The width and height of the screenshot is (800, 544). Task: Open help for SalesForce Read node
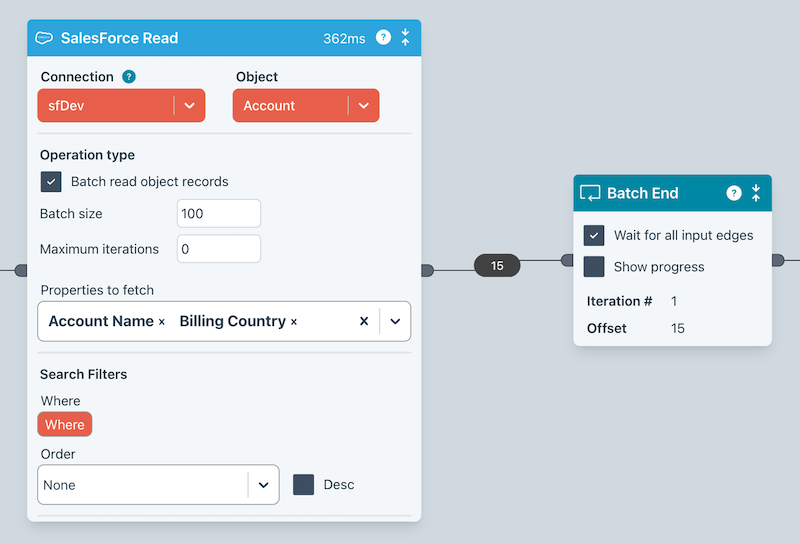[383, 38]
